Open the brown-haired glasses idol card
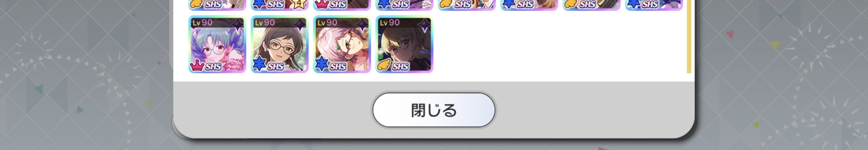 [279, 44]
